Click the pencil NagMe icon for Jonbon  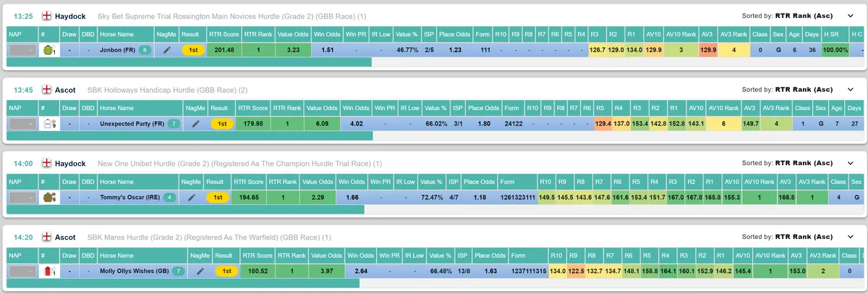167,50
